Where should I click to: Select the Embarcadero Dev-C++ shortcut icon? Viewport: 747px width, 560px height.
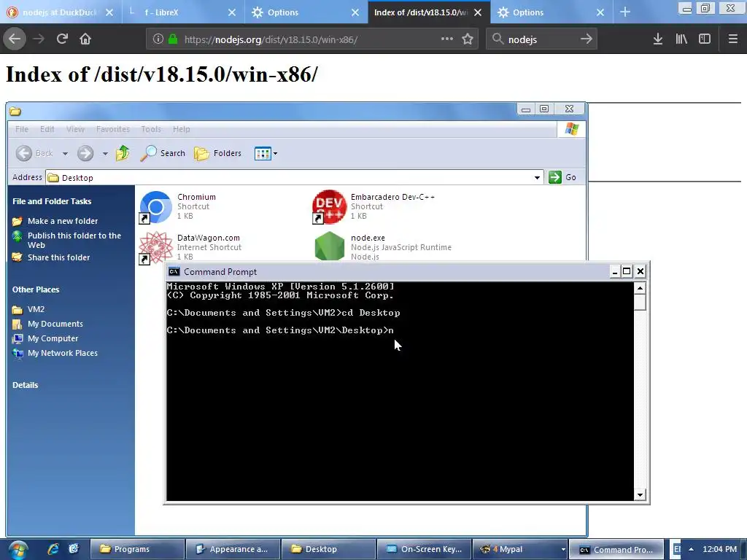coord(329,207)
